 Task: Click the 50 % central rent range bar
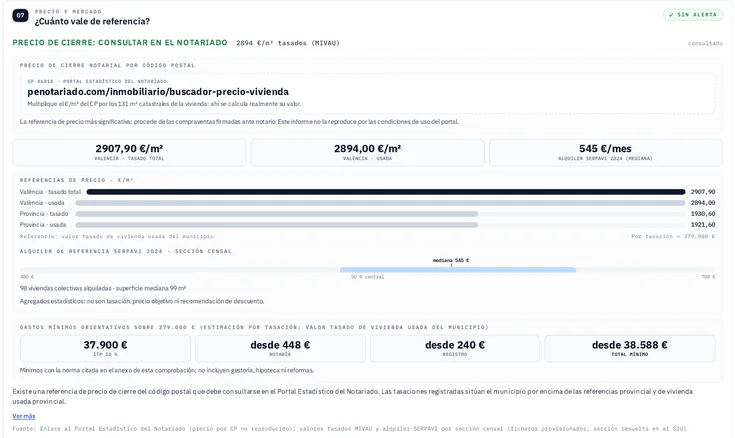tap(458, 270)
